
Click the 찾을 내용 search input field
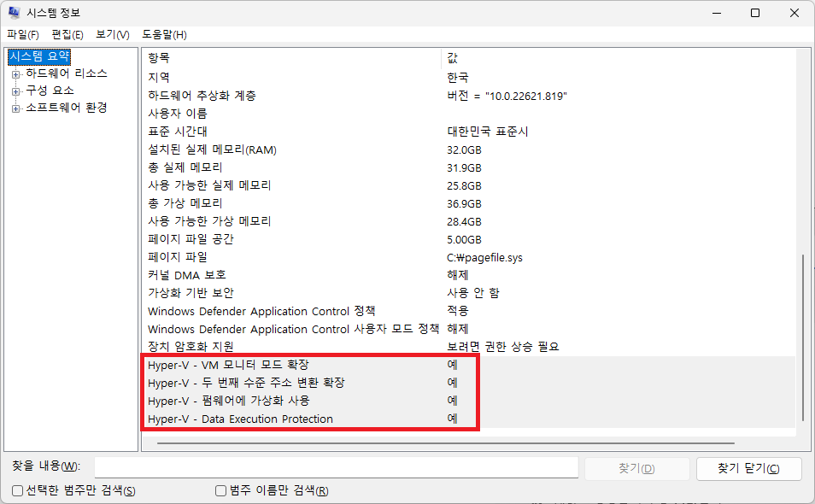tap(337, 467)
